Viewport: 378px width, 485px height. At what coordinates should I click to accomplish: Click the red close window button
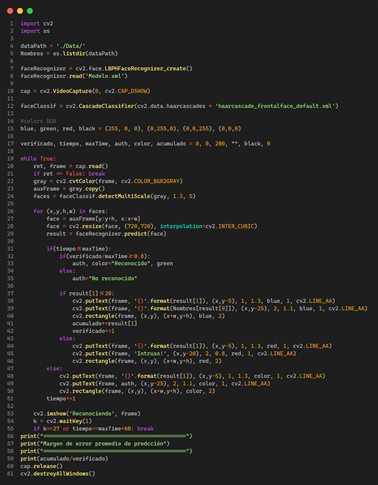click(x=10, y=11)
